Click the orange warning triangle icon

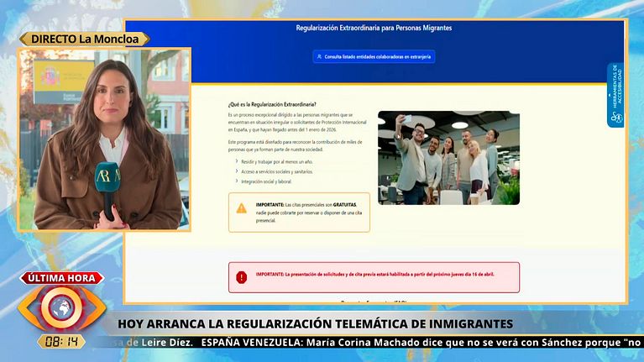[x=242, y=207]
